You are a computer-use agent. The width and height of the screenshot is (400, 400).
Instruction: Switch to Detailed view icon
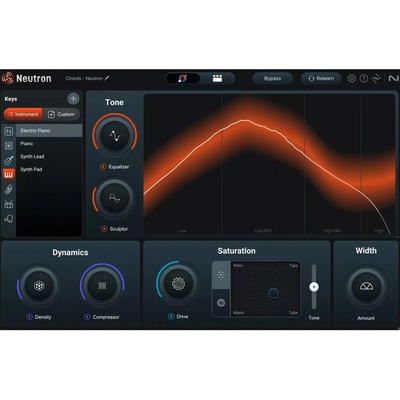(x=217, y=78)
